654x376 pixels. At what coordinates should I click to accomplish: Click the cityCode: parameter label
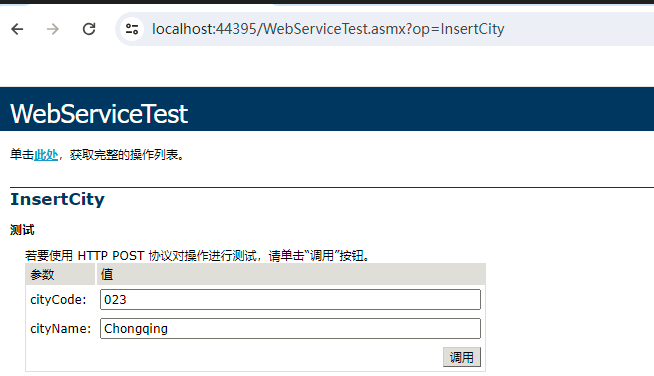[58, 300]
